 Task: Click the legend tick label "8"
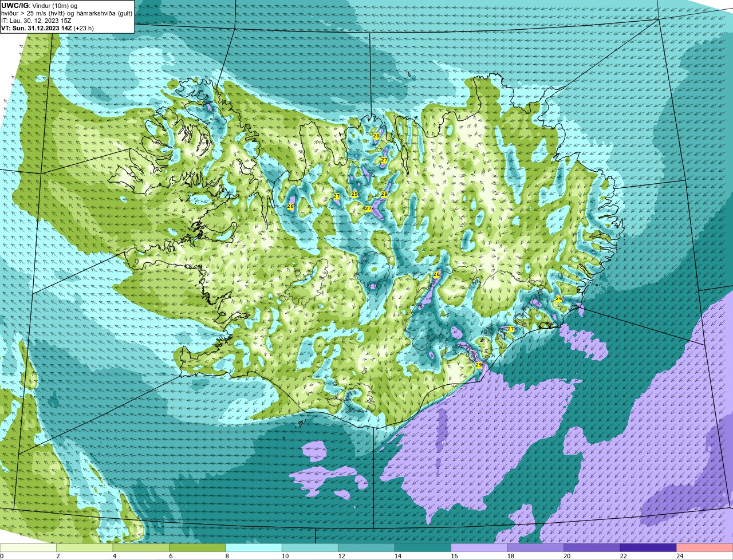227,556
